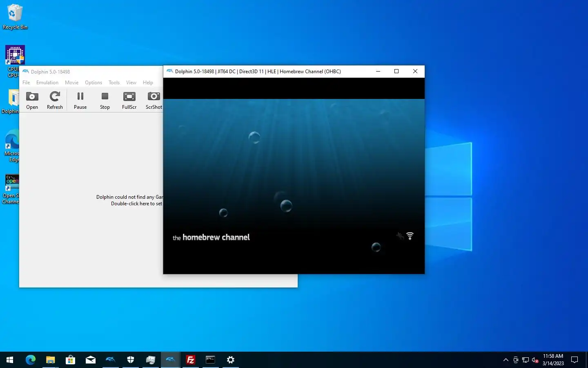Take a screenshot with ScrShot icon
Screen dimensions: 588x368
point(154,101)
